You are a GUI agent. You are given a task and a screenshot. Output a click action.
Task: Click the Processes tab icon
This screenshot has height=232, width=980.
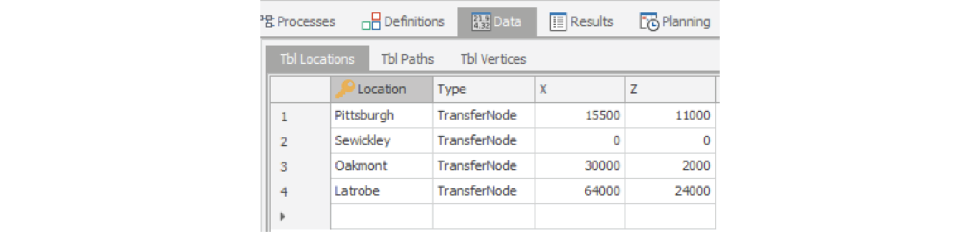[268, 21]
